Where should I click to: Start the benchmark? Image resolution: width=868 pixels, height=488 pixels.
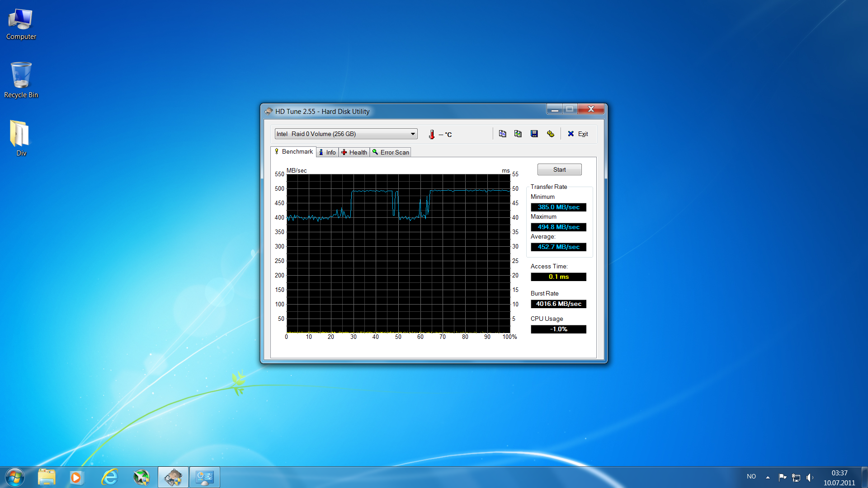point(559,169)
